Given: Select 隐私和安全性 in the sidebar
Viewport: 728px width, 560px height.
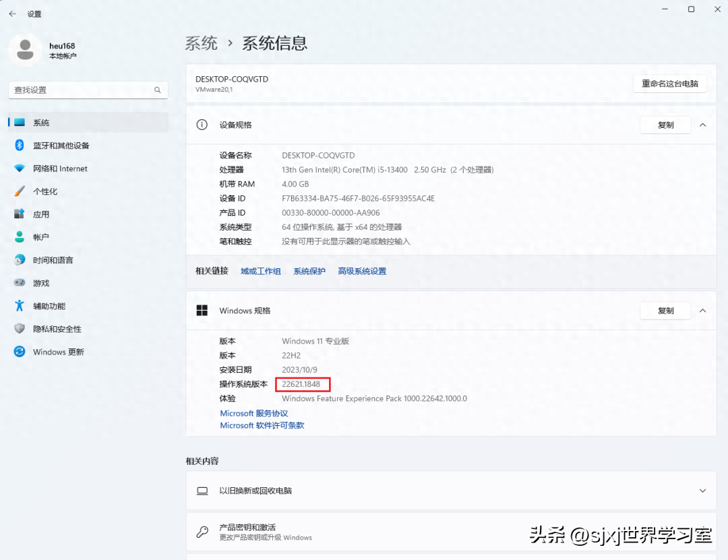Looking at the screenshot, I should (88, 329).
